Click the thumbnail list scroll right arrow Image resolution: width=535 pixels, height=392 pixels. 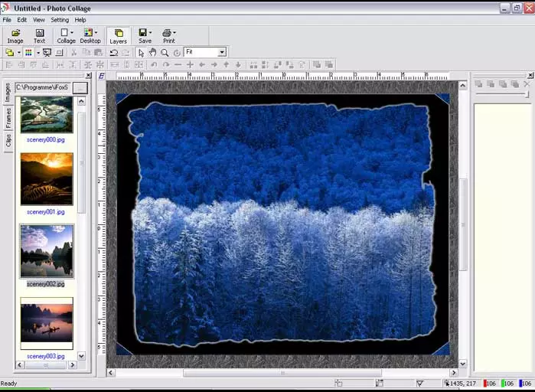pyautogui.click(x=73, y=365)
